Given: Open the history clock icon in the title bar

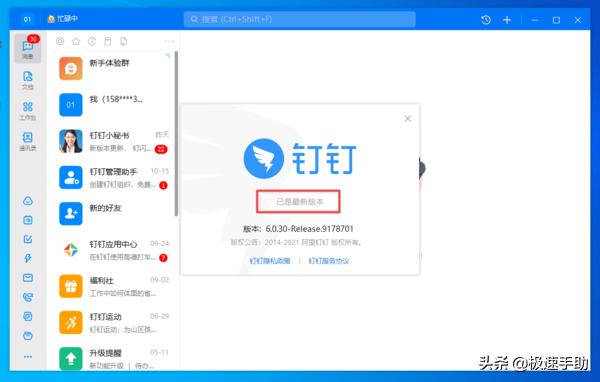Looking at the screenshot, I should pyautogui.click(x=486, y=20).
